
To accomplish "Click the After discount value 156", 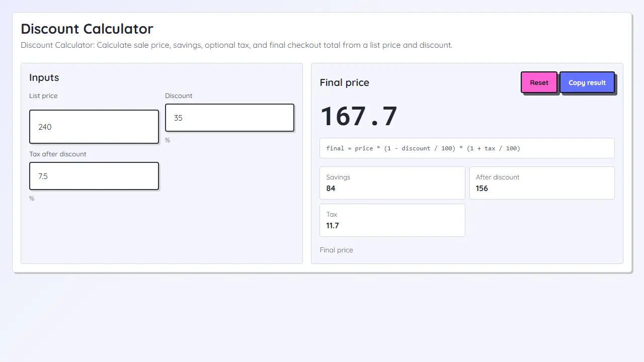I will pyautogui.click(x=482, y=189).
